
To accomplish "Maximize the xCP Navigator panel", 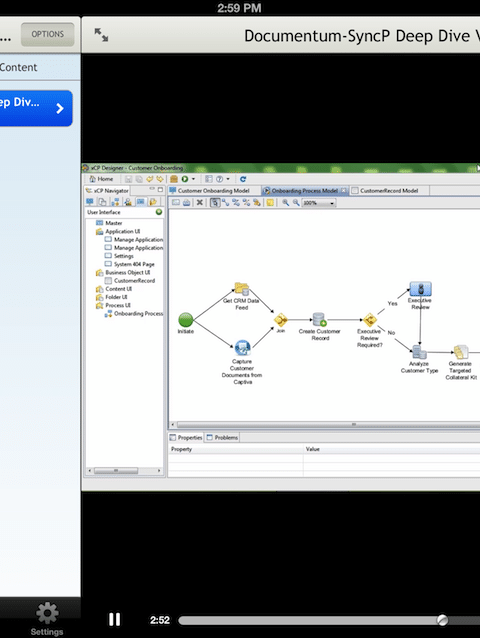I will coord(160,189).
